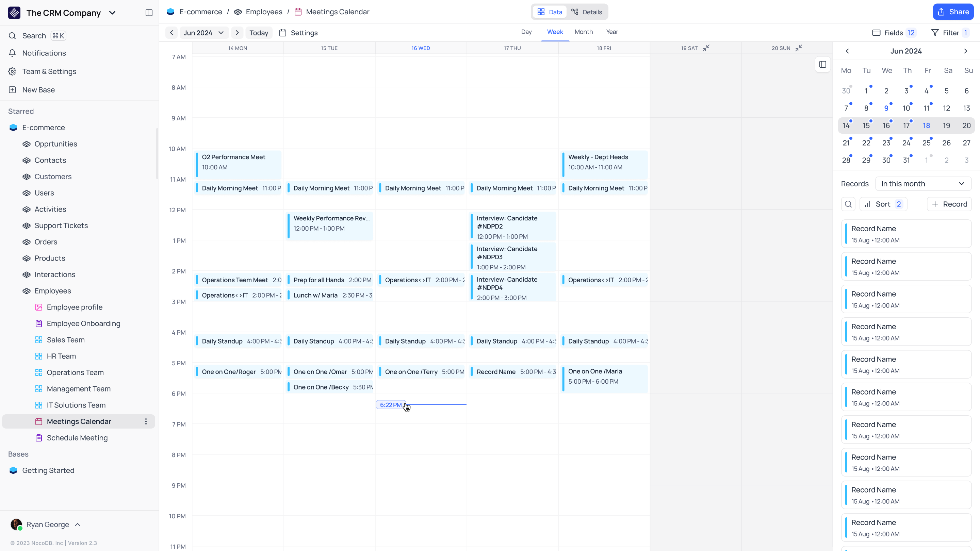Collapse the 19 SAT column

pos(706,48)
